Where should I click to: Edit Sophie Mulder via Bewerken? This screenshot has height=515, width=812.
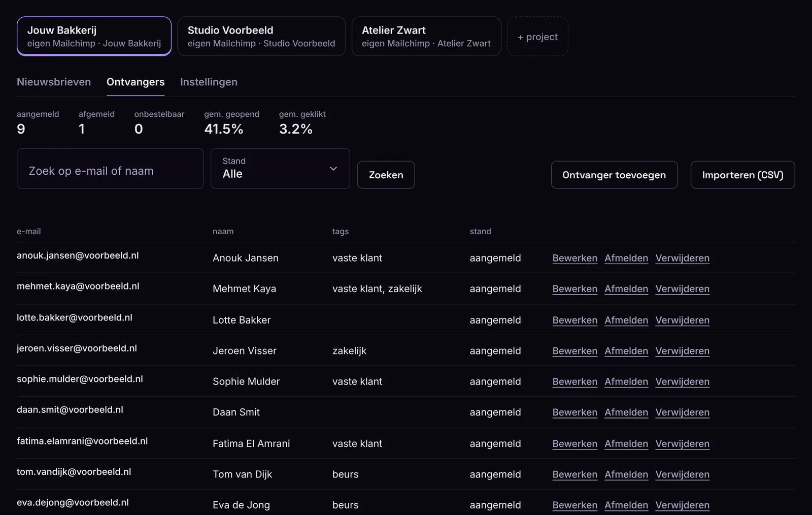[574, 381]
